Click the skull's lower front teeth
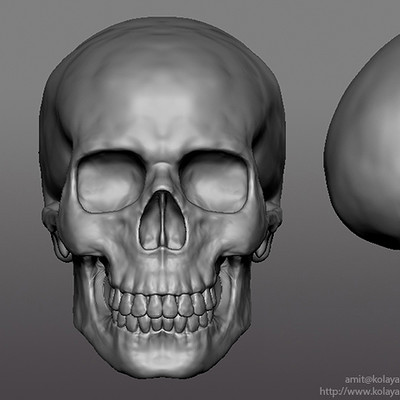The width and height of the screenshot is (400, 400). [162, 324]
